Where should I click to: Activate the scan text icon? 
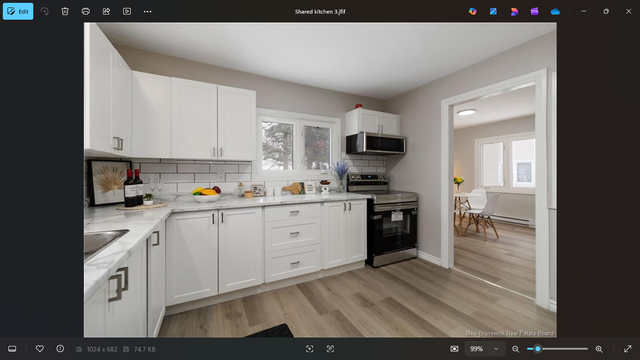(330, 349)
